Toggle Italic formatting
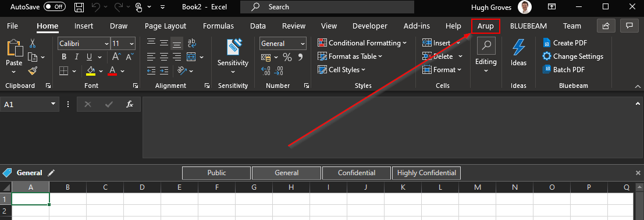This screenshot has height=220, width=644. click(x=76, y=57)
